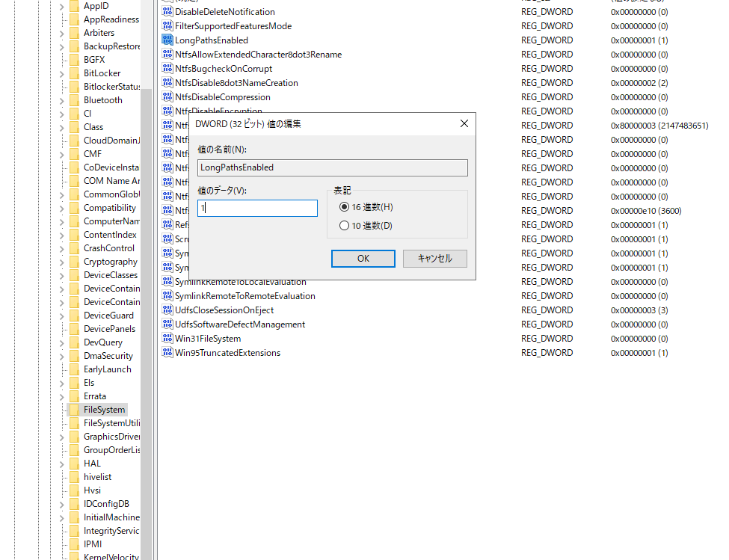Screen dimensions: 729x560
Task: Select the BGFX key in the tree
Action: pos(94,60)
